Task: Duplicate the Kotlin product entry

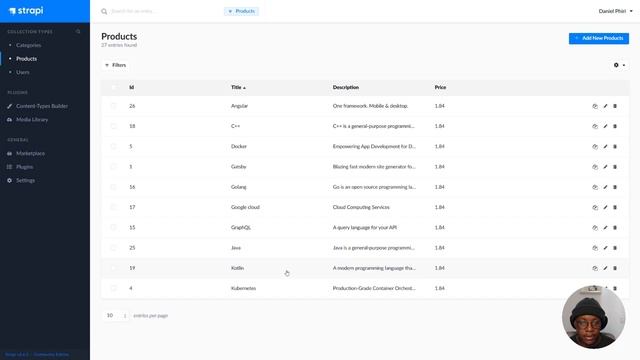Action: click(595, 268)
